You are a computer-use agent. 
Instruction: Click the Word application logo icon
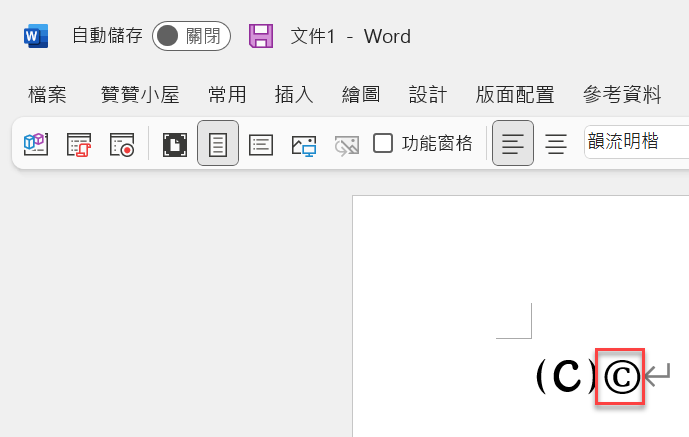click(x=36, y=36)
